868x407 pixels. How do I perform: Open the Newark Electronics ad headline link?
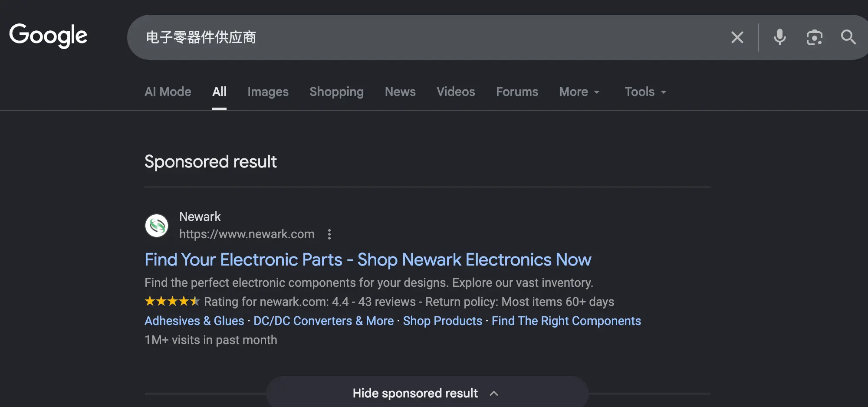coord(368,259)
